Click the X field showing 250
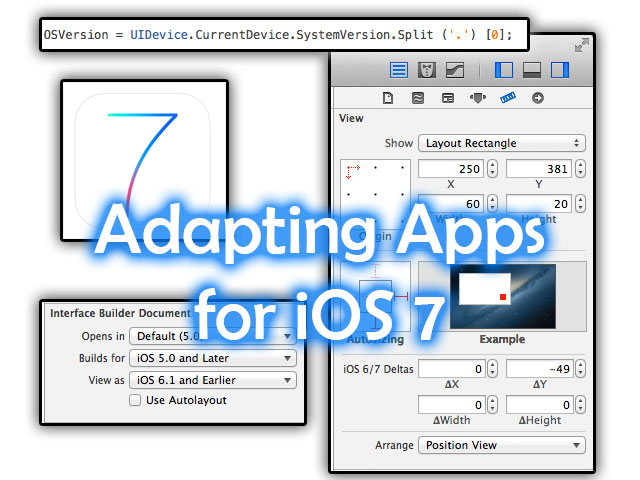Viewport: 640px width, 480px height. (x=451, y=169)
